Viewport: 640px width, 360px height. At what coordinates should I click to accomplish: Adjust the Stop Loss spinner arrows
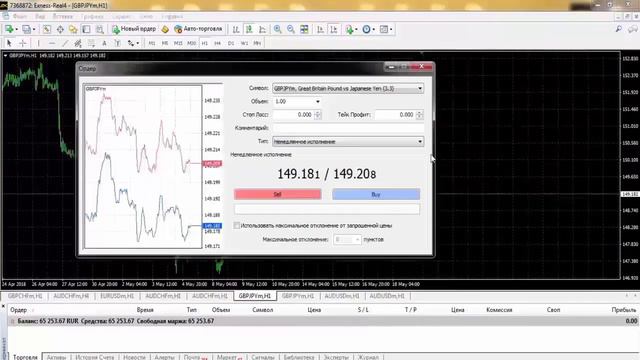(318, 115)
